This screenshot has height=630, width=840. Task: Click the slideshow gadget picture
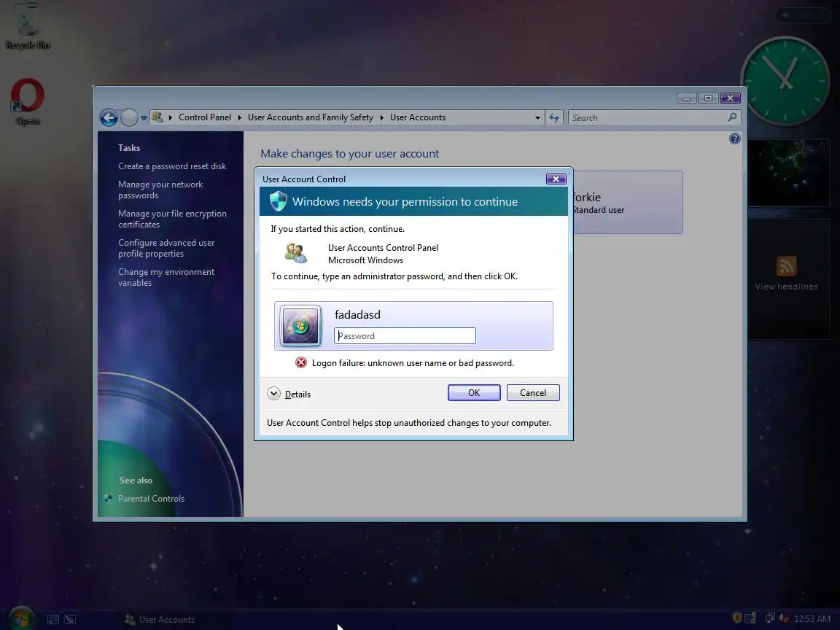click(788, 173)
